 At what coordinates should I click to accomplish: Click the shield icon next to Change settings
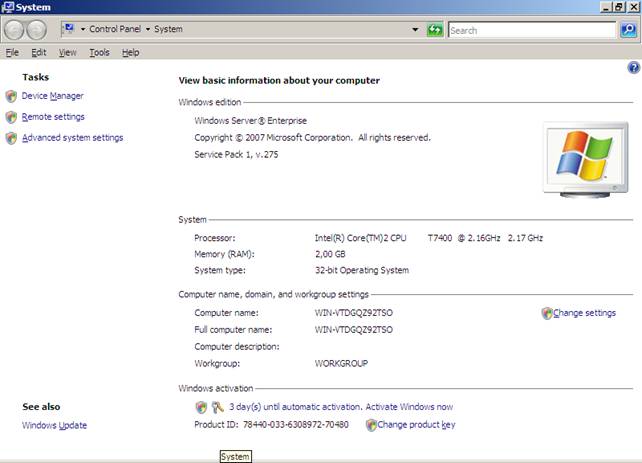coord(547,313)
